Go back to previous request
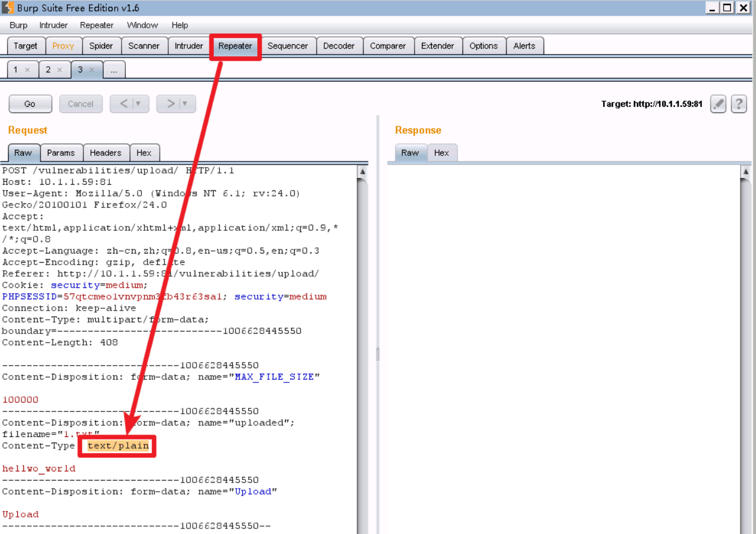This screenshot has height=534, width=756. (123, 104)
